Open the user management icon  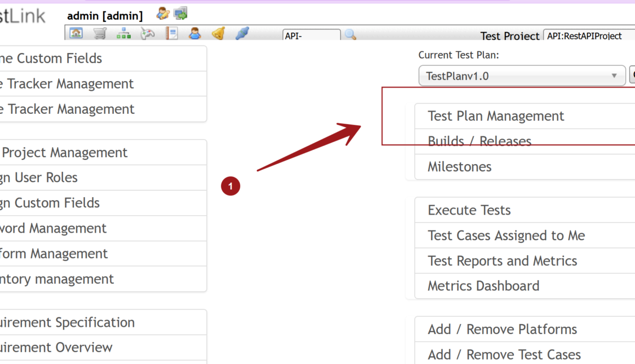[x=195, y=33]
